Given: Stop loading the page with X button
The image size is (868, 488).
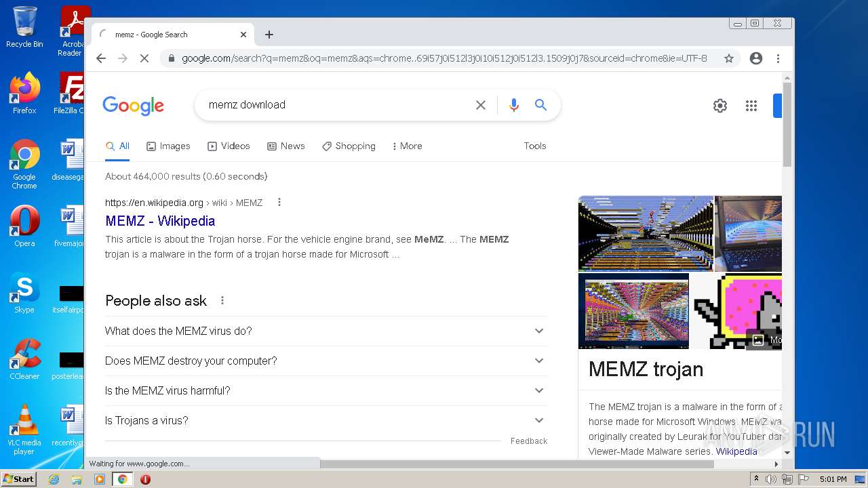Looking at the screenshot, I should coord(144,58).
